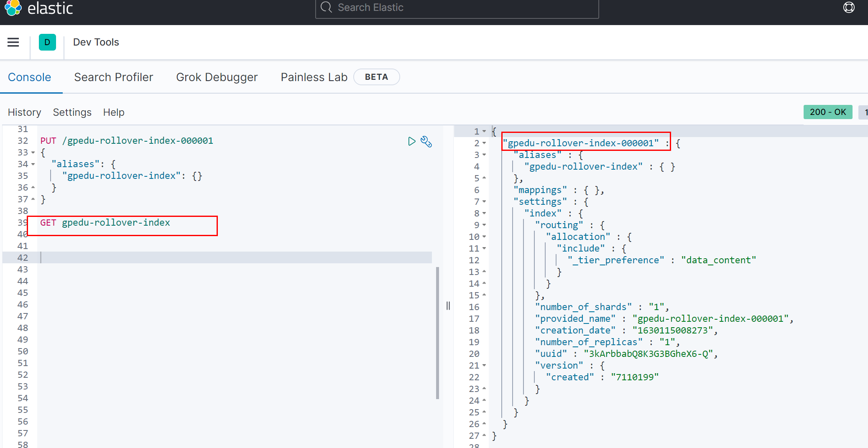The height and width of the screenshot is (448, 868).
Task: Click the GET gpedu-rollover-index request line
Action: pyautogui.click(x=105, y=223)
